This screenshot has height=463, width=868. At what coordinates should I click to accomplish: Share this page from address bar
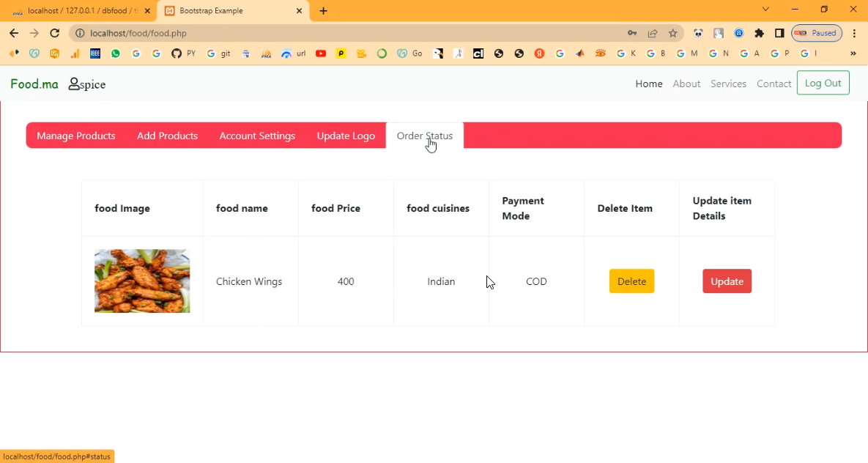coord(653,33)
